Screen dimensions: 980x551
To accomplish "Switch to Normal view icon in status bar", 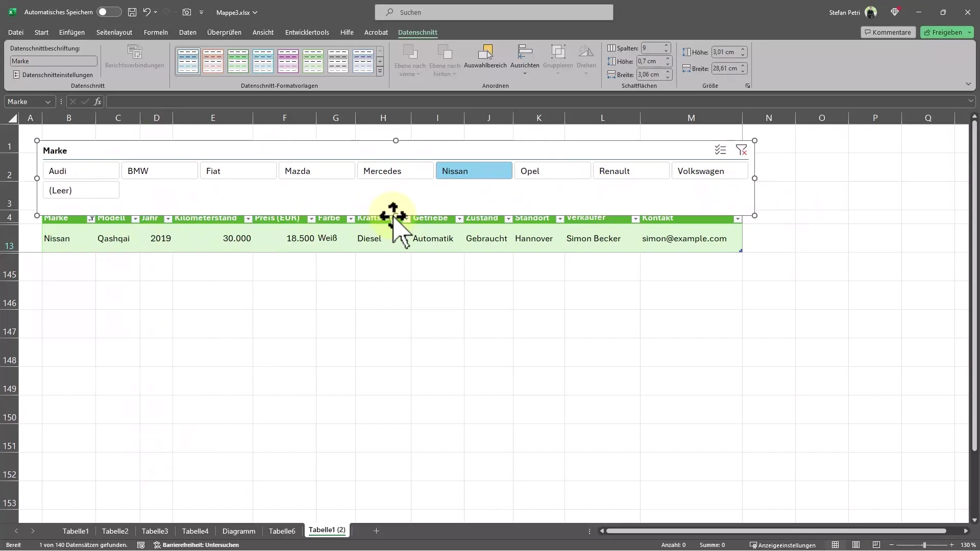I will pos(835,545).
